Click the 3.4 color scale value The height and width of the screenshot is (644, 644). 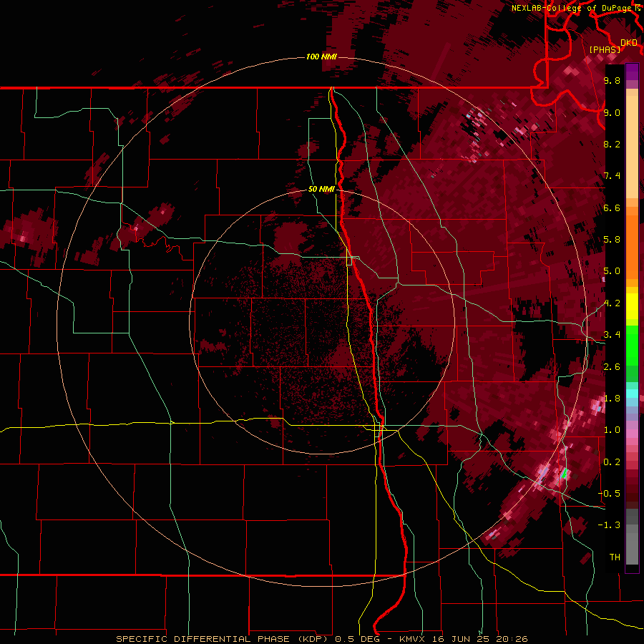[x=612, y=335]
